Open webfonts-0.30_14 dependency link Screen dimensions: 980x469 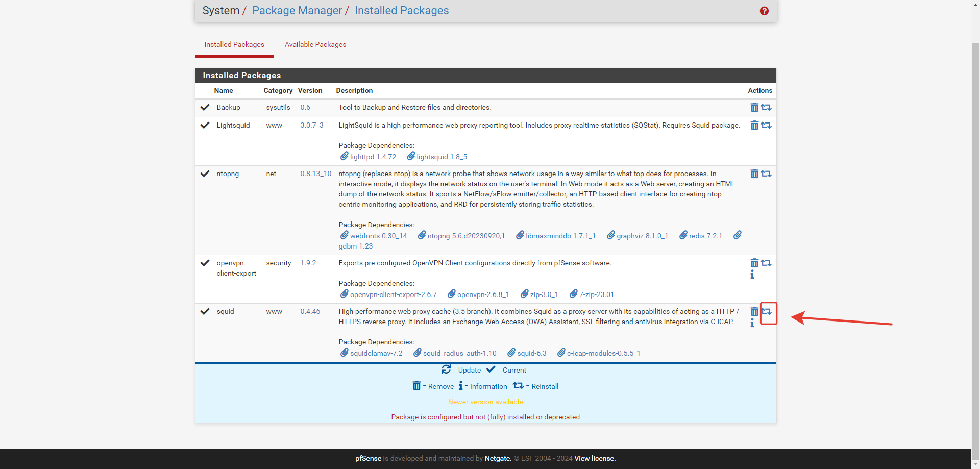[379, 236]
